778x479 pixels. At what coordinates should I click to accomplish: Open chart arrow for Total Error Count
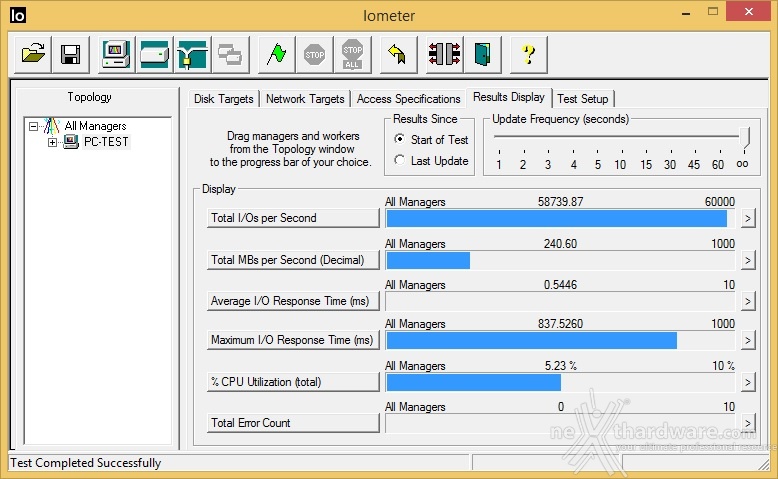[x=748, y=423]
